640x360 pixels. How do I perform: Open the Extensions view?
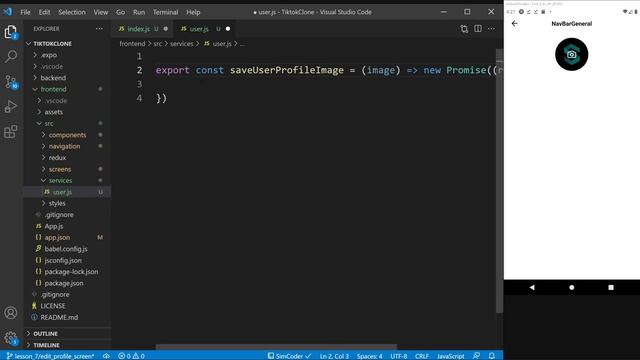[11, 131]
